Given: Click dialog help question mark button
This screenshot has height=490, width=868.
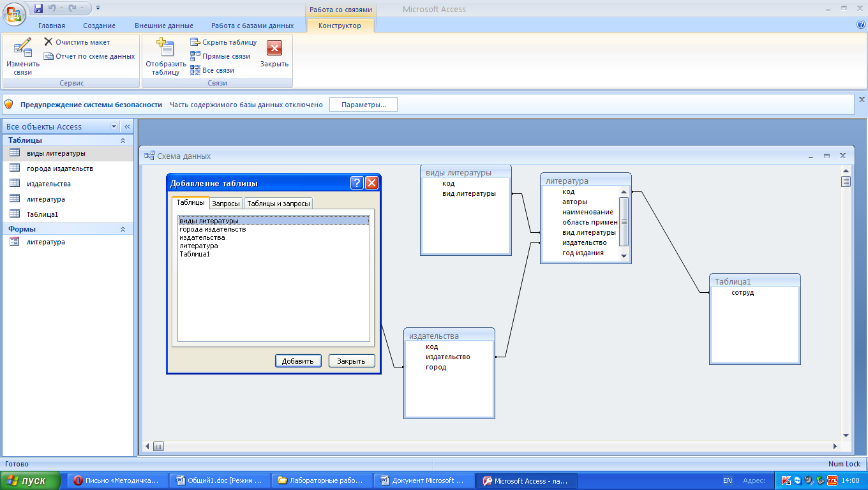Looking at the screenshot, I should coord(357,183).
